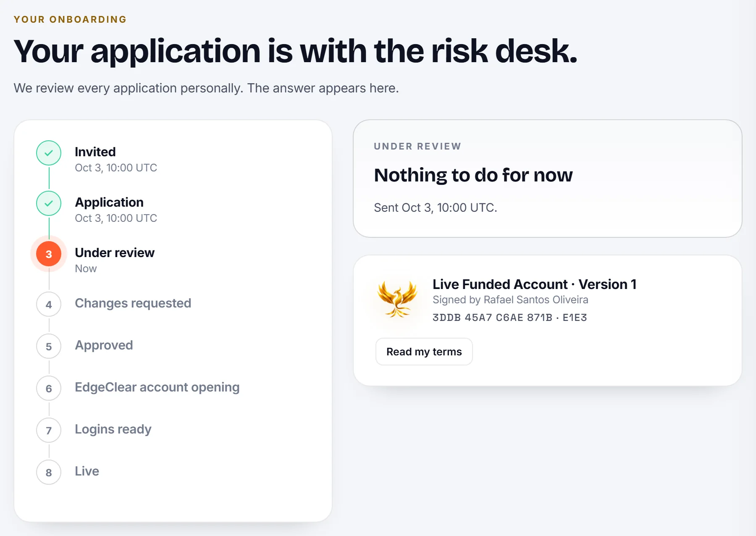Click the green checkmark beside Invited
756x536 pixels.
coord(49,153)
